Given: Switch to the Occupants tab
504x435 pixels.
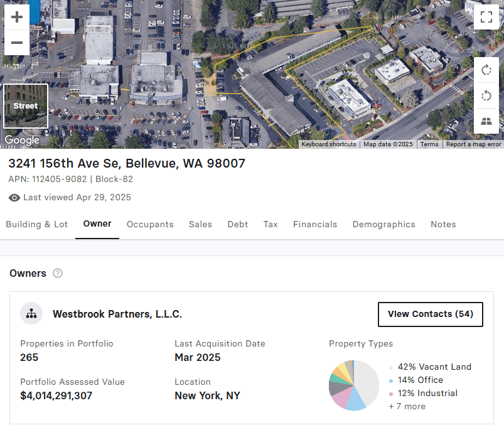Looking at the screenshot, I should point(150,225).
